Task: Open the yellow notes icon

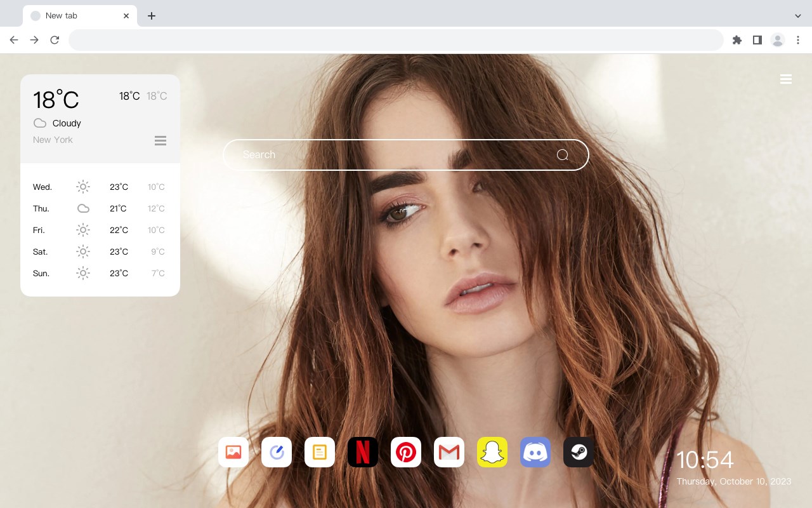Action: click(320, 452)
